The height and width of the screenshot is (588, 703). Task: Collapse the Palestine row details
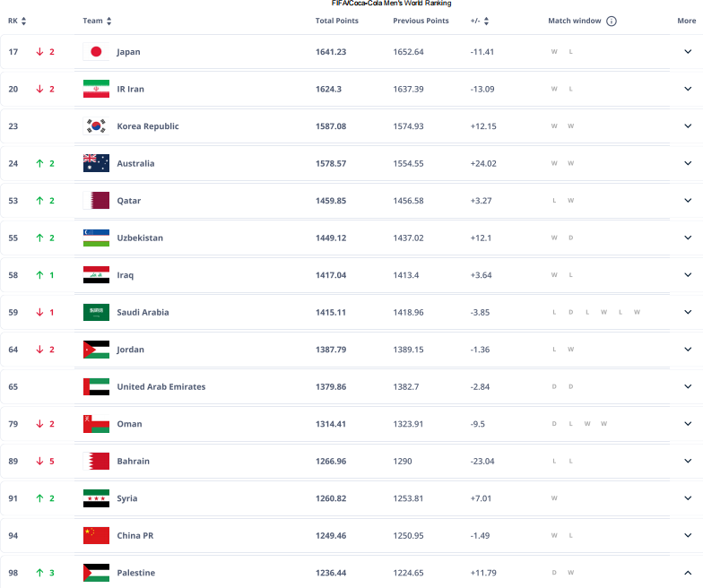pyautogui.click(x=688, y=573)
